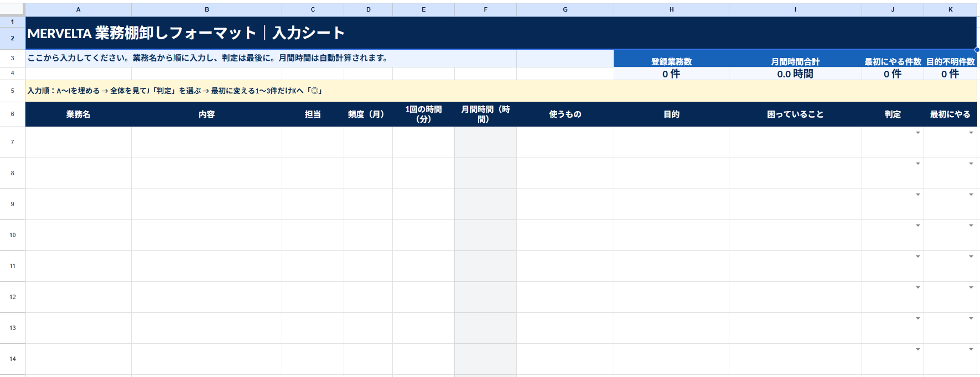980x377 pixels.
Task: Click the 困っていること table header
Action: click(x=796, y=114)
